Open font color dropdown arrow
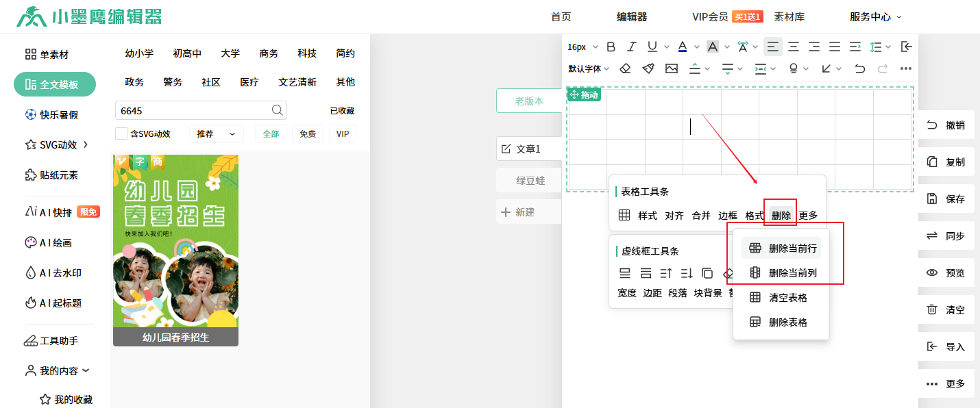980x408 pixels. click(x=697, y=47)
